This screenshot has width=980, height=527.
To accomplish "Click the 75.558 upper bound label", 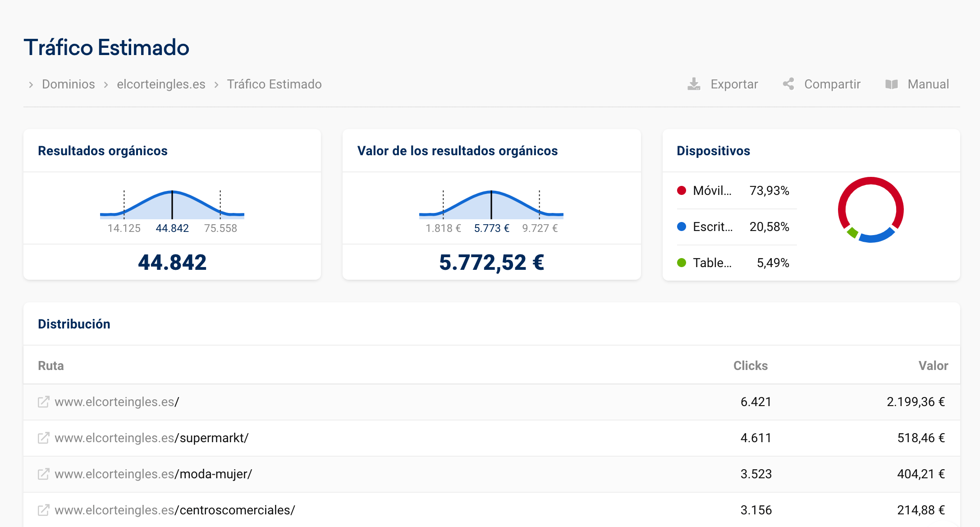I will 220,228.
